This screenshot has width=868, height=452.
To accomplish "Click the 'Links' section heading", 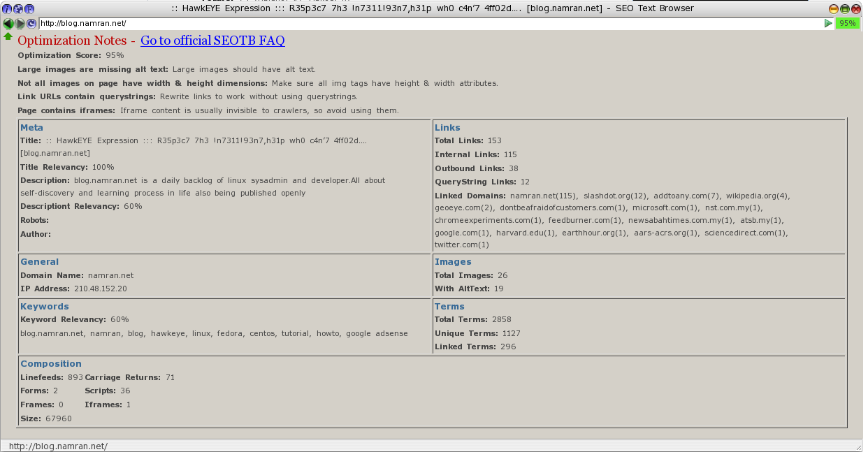I will [447, 127].
